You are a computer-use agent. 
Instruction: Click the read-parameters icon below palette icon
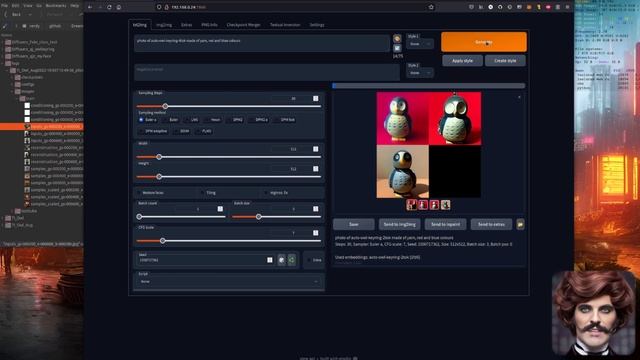[x=397, y=49]
